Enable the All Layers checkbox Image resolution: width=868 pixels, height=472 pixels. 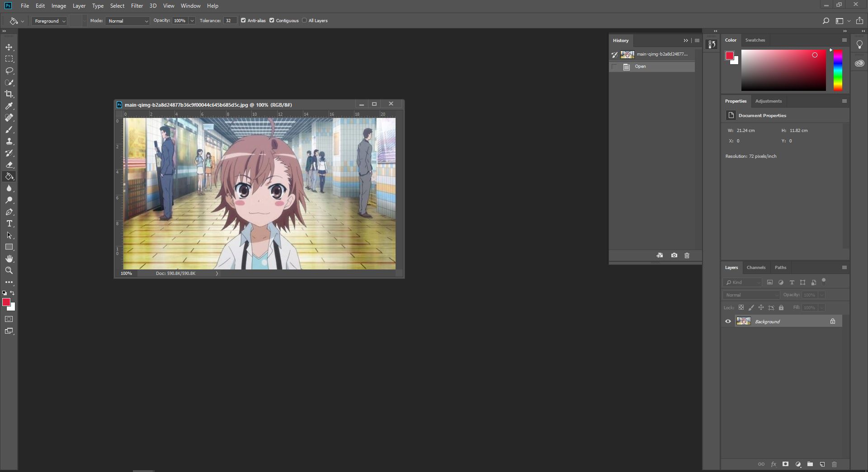(x=304, y=20)
